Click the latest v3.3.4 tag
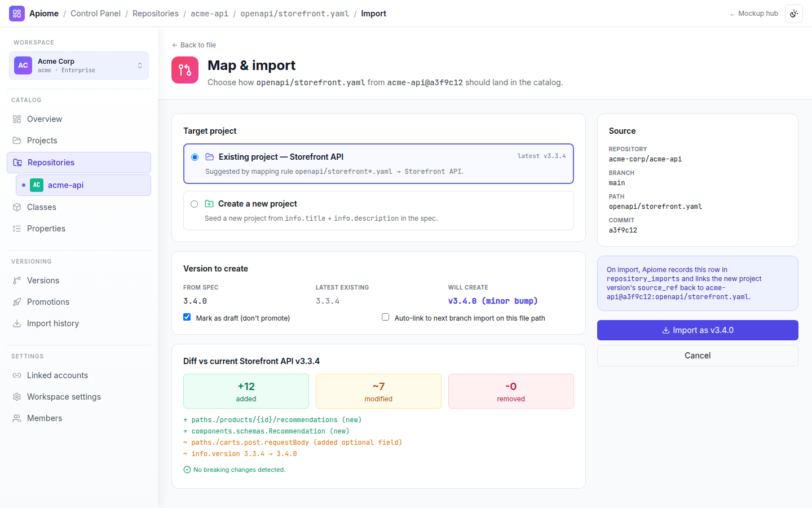 point(542,156)
